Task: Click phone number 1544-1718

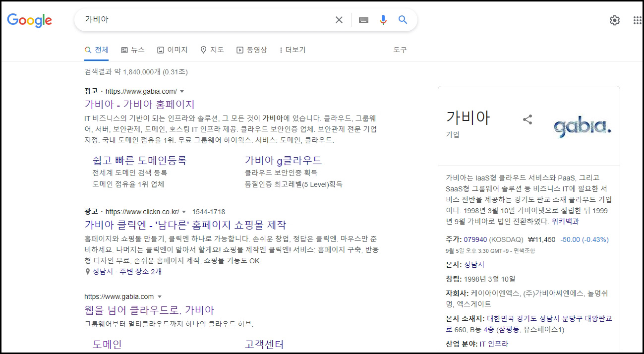Action: (209, 212)
